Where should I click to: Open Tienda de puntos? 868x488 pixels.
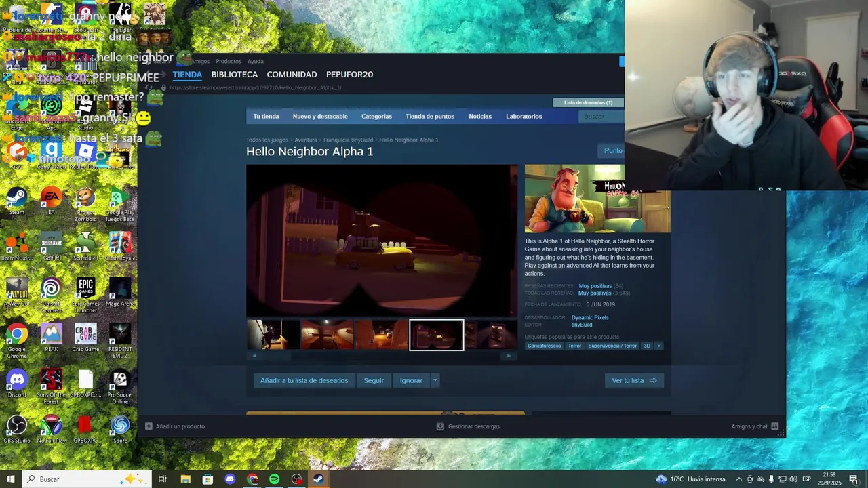pyautogui.click(x=430, y=116)
